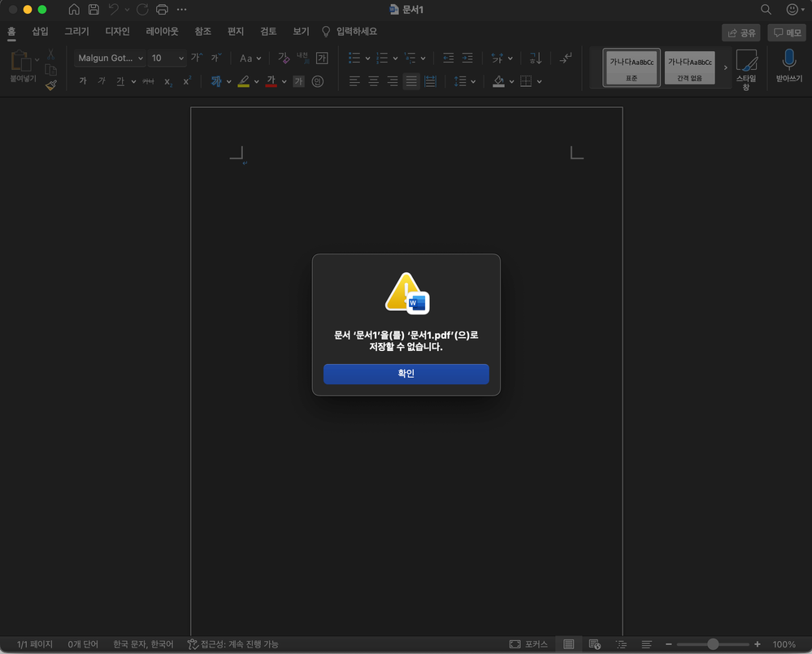Click the Redo icon
This screenshot has width=812, height=654.
(x=142, y=9)
